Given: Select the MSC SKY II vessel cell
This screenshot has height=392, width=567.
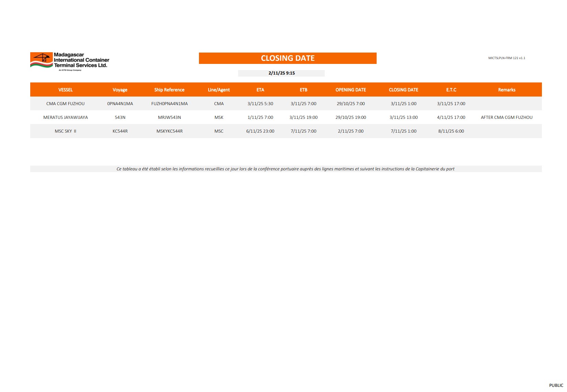Looking at the screenshot, I should [x=65, y=131].
